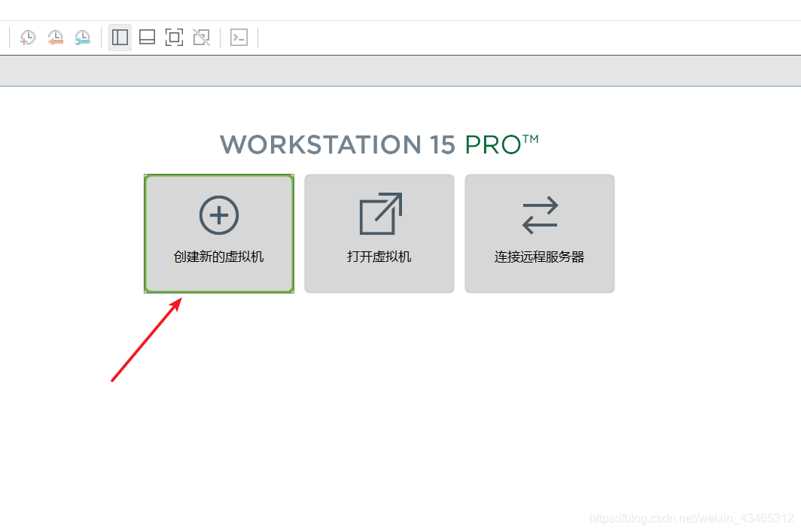Viewport: 801px width, 532px height.
Task: Click the two-way arrows connect icon
Action: 540,215
